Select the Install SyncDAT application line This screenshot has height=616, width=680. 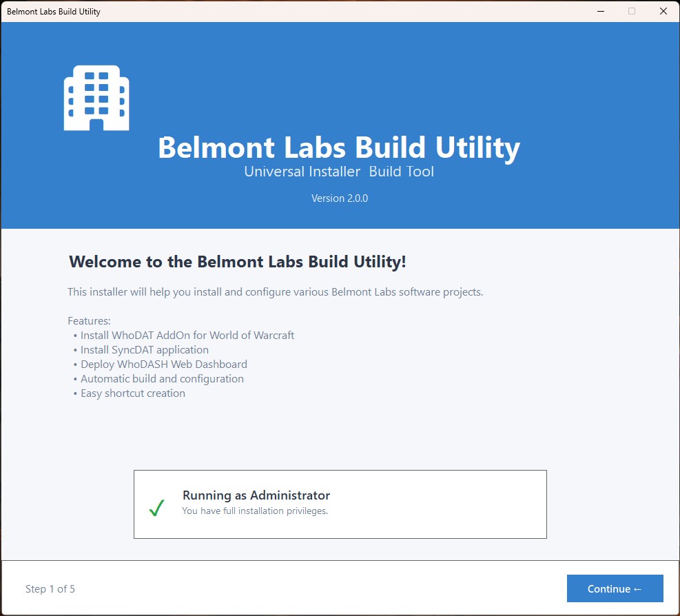click(144, 350)
